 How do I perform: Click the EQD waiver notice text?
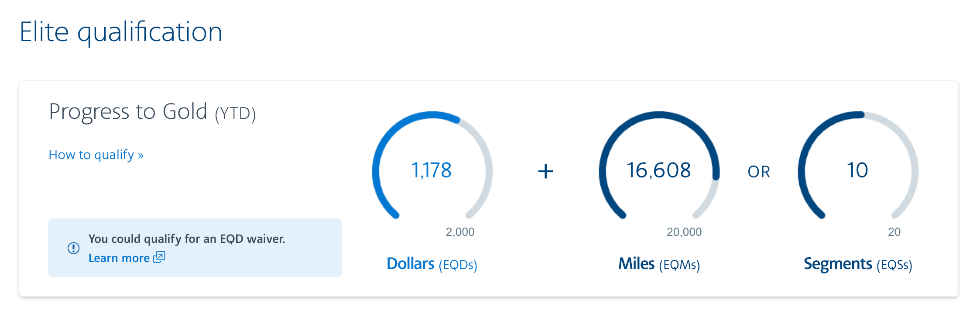coord(187,239)
